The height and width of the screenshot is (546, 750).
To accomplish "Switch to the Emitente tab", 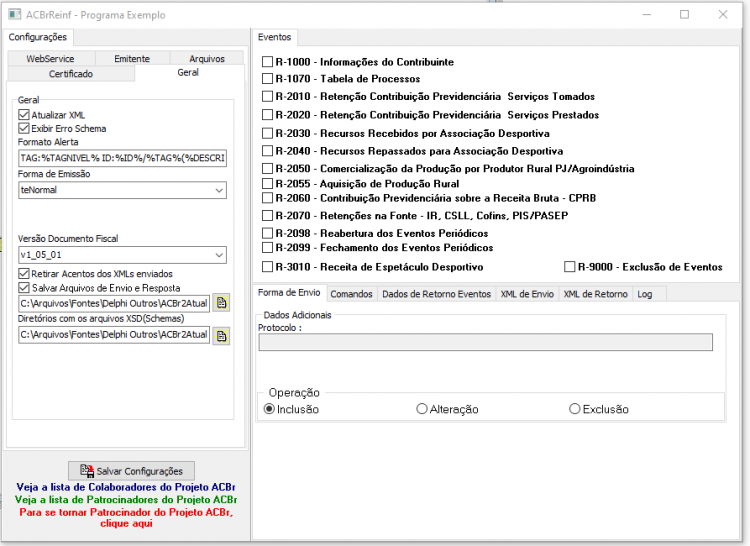I will tap(132, 58).
